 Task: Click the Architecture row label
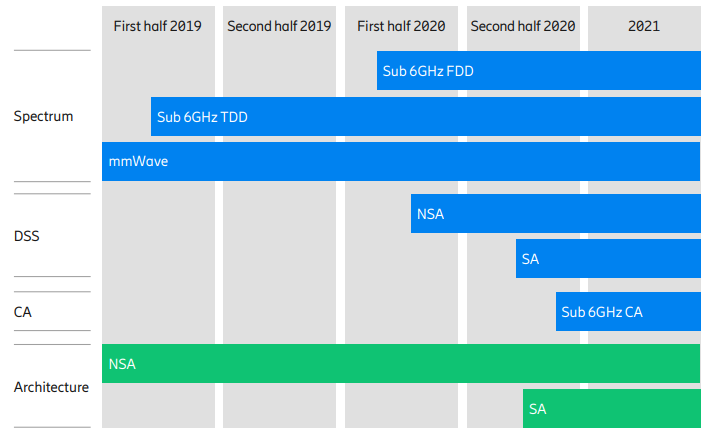pyautogui.click(x=51, y=387)
